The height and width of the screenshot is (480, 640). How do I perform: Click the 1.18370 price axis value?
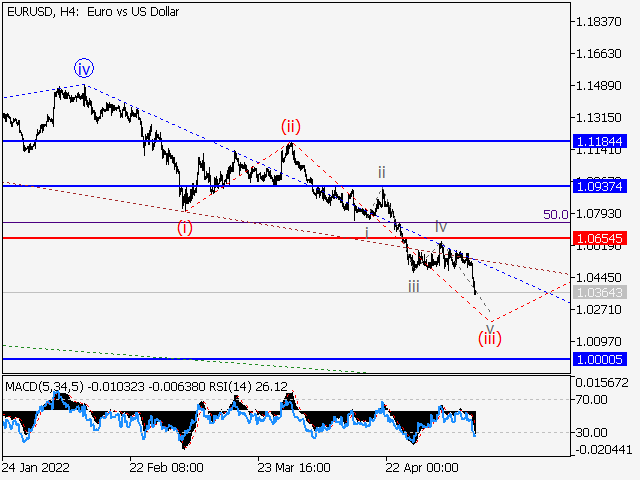599,21
